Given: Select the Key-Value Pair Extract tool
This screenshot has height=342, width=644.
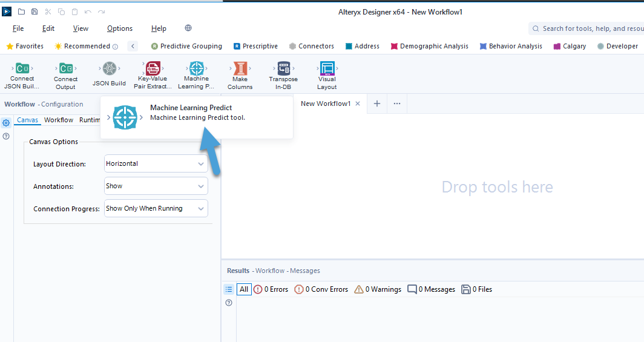Looking at the screenshot, I should pyautogui.click(x=153, y=76).
